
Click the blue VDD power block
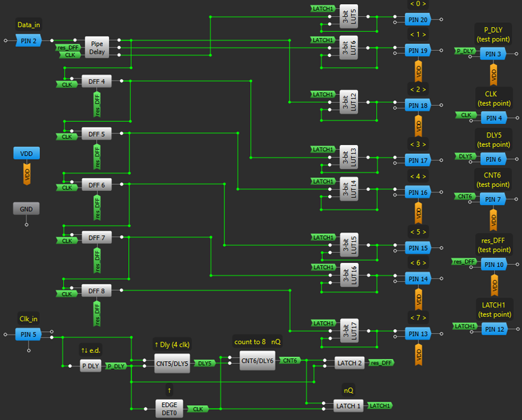point(26,154)
